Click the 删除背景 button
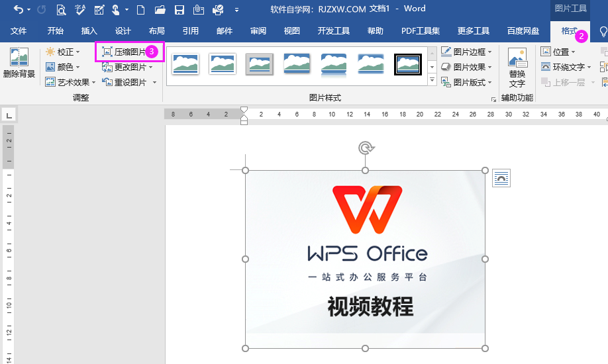608x364 pixels. 19,62
